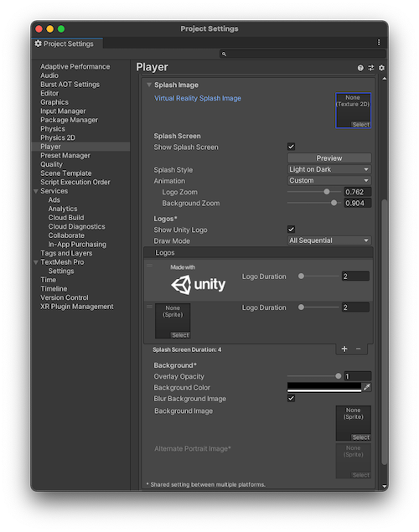419x532 pixels.
Task: Open Package Manager settings
Action: tap(70, 120)
